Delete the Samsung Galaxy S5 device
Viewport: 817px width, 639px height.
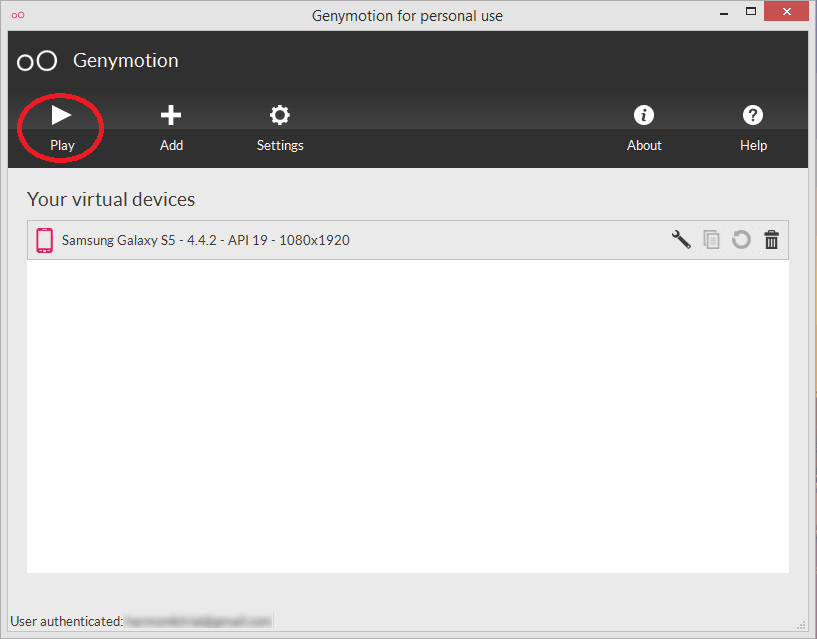pos(771,240)
